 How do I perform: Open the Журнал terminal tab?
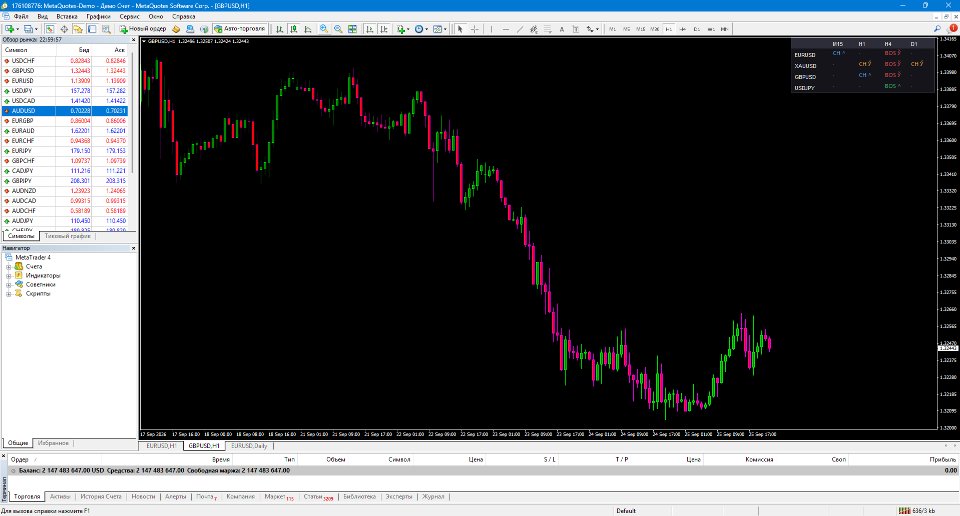pyautogui.click(x=433, y=496)
